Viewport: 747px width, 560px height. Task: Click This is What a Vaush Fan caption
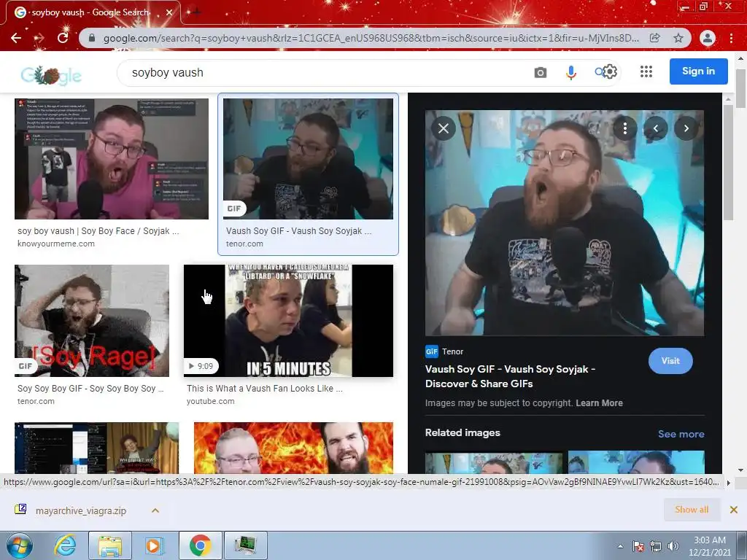tap(264, 388)
